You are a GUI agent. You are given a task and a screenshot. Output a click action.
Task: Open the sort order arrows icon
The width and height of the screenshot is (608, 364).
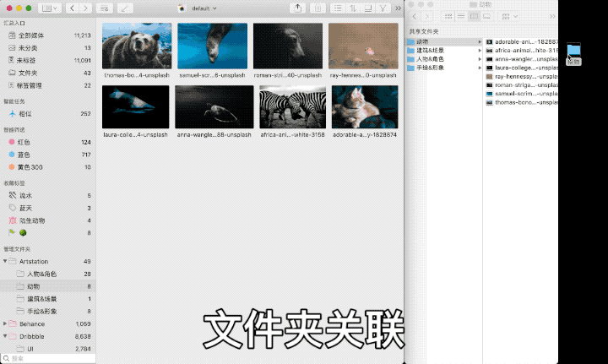(x=353, y=8)
